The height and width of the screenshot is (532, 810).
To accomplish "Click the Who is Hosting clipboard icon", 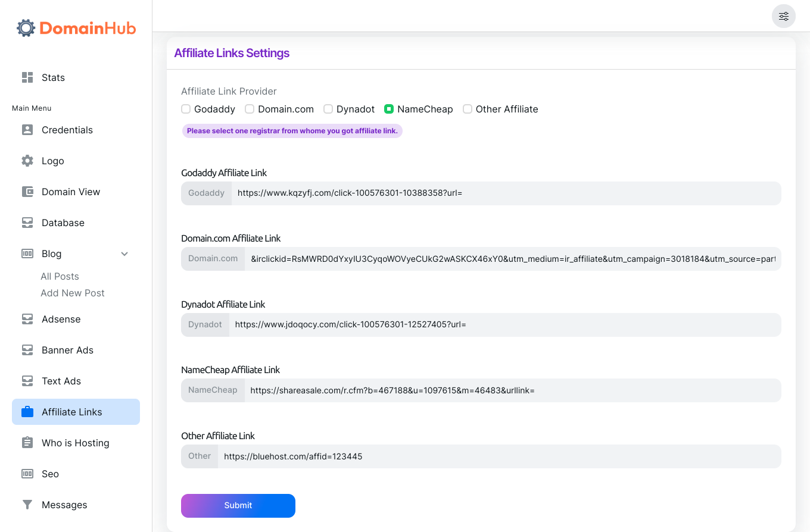I will (x=27, y=443).
